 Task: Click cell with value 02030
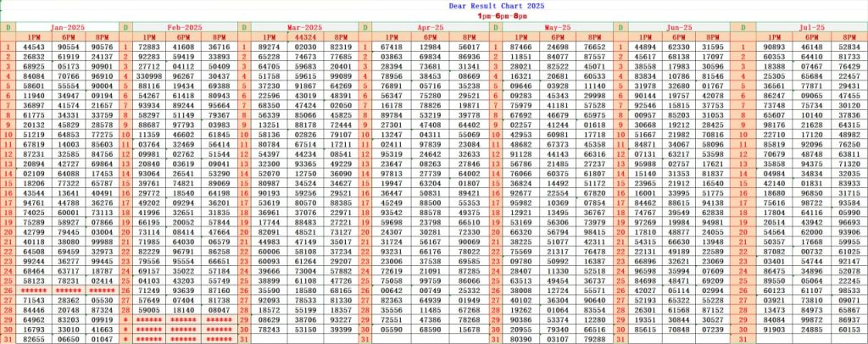point(305,47)
